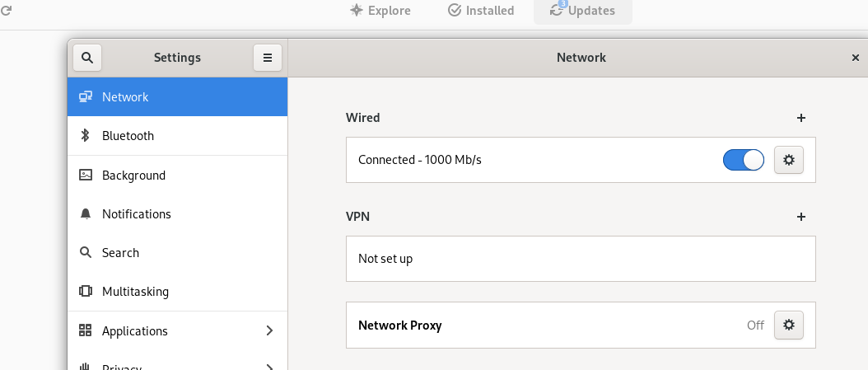Screen dimensions: 868x370
Task: Click the reload icon at top-left
Action: pos(6,11)
